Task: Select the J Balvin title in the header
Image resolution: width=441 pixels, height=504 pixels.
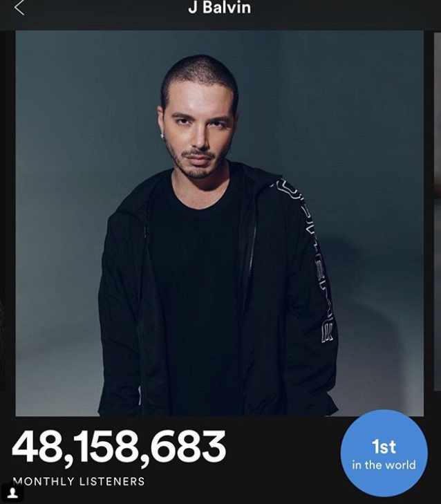Action: click(x=220, y=8)
